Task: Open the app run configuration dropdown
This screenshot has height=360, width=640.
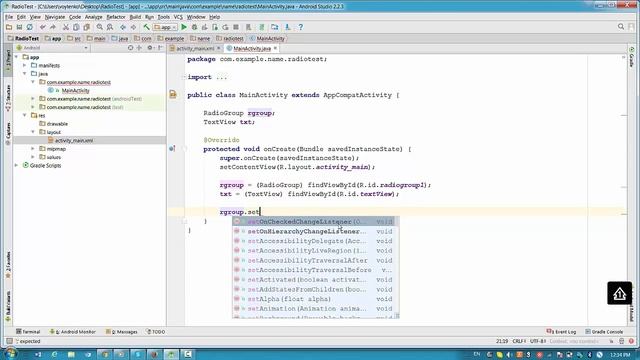Action: pos(165,27)
